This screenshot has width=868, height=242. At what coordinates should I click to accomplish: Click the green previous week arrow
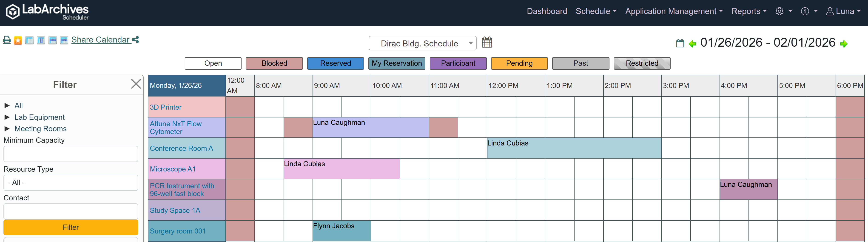click(x=692, y=44)
